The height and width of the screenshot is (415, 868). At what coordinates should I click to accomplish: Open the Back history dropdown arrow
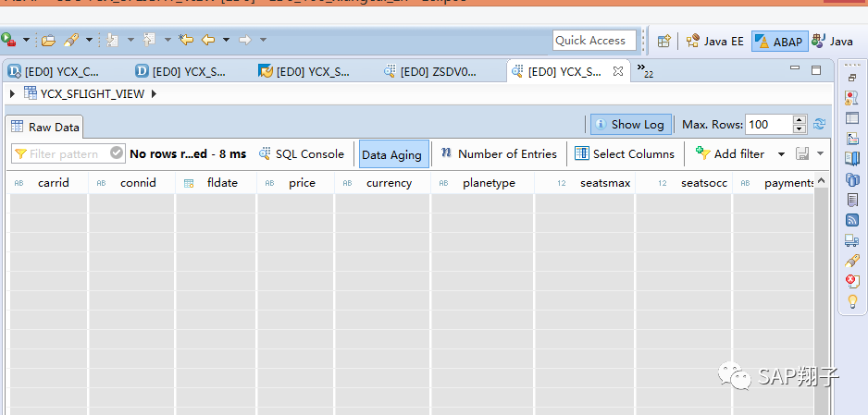coord(226,40)
